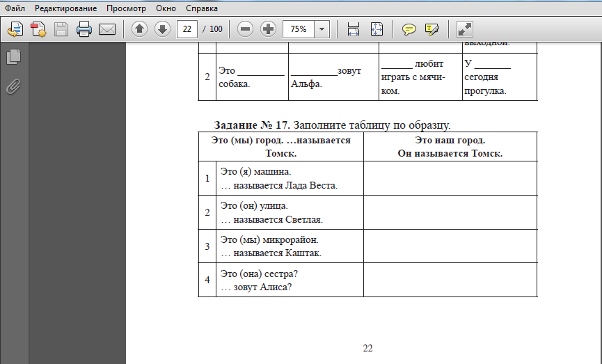Click the page number field showing 22
The height and width of the screenshot is (364, 602).
(187, 29)
